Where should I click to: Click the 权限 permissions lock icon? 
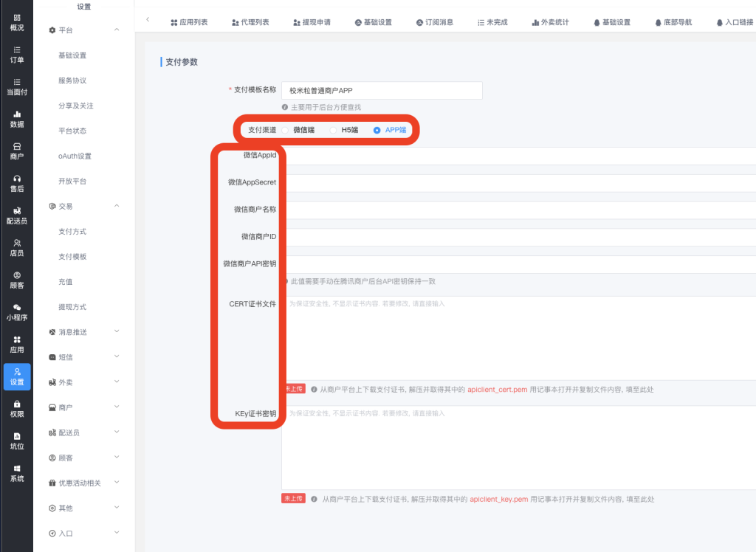pos(16,409)
